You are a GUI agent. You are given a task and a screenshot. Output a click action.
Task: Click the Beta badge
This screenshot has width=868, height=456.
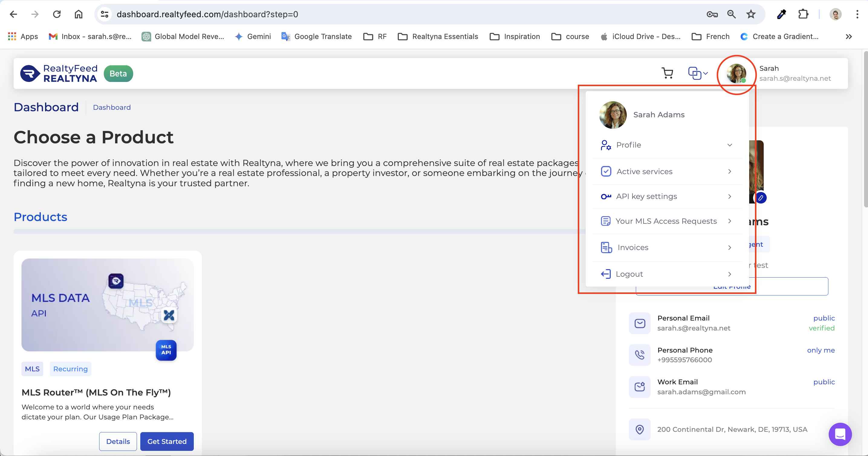pyautogui.click(x=118, y=73)
